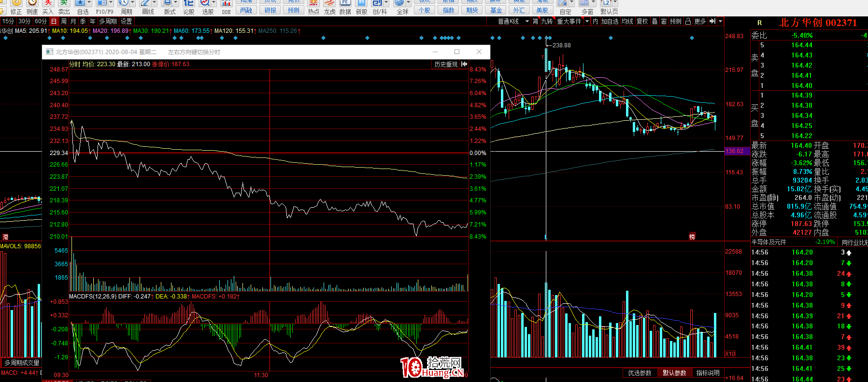868x382 pixels.
Task: Open the 多窗 multi-window icon
Action: click(x=584, y=3)
